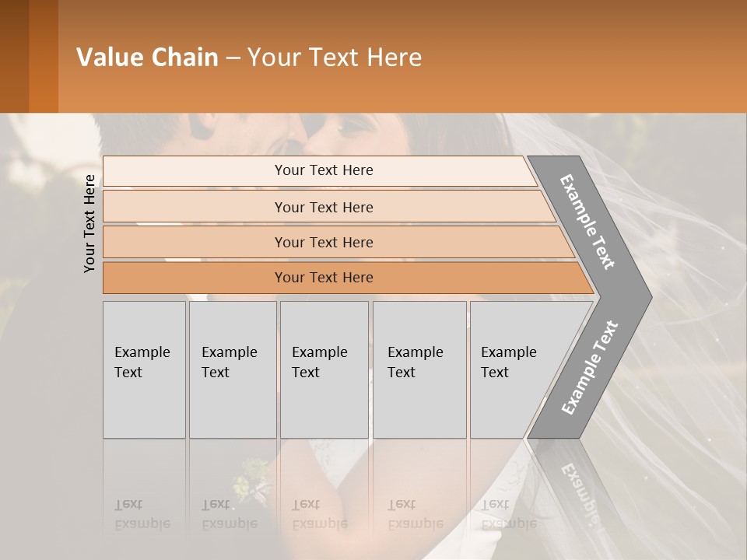Click the bright orange stripe beside the brown one

click(44, 56)
